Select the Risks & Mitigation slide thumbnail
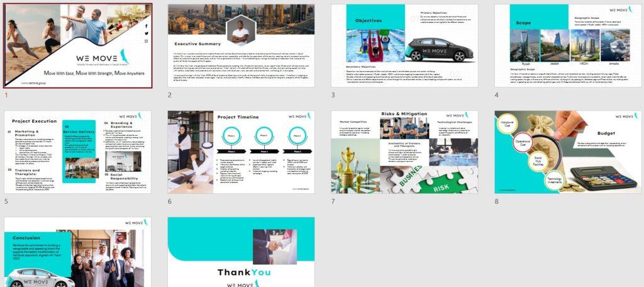Screen dimensions: 644x287 click(x=404, y=152)
